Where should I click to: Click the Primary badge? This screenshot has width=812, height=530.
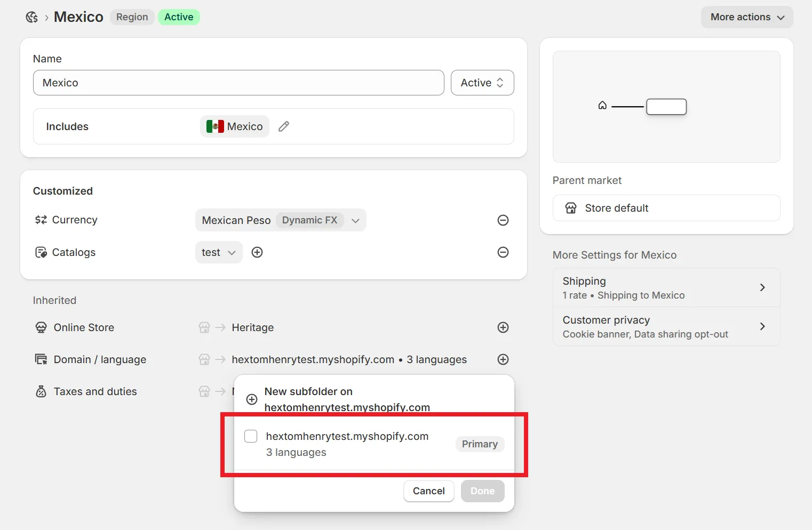(x=480, y=444)
